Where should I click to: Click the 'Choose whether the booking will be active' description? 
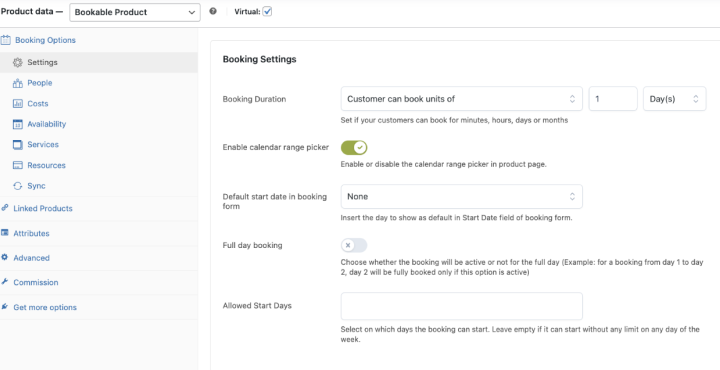pyautogui.click(x=522, y=268)
